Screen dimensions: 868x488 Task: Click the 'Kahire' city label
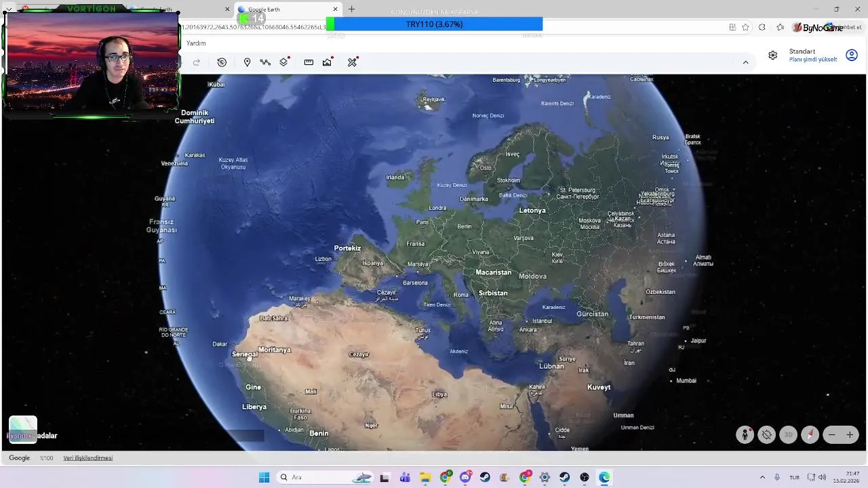(537, 387)
